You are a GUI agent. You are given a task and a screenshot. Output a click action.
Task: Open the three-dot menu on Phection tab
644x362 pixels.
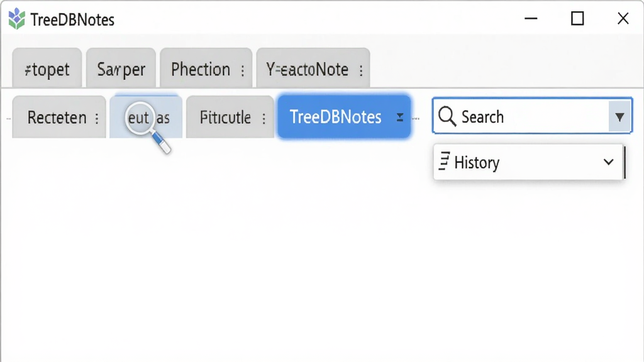click(x=243, y=70)
